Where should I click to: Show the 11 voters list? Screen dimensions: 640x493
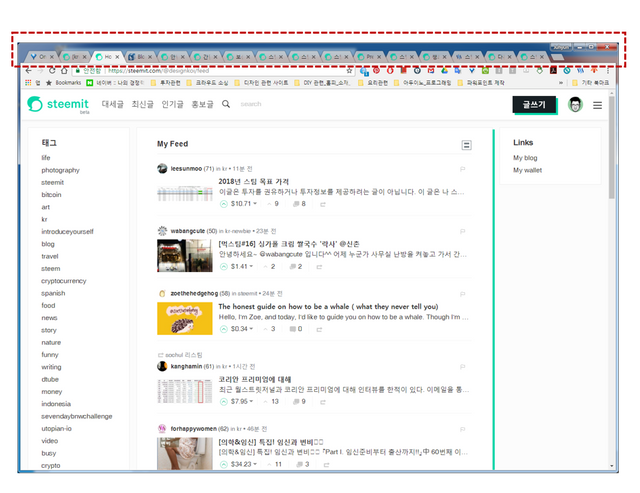pyautogui.click(x=274, y=464)
